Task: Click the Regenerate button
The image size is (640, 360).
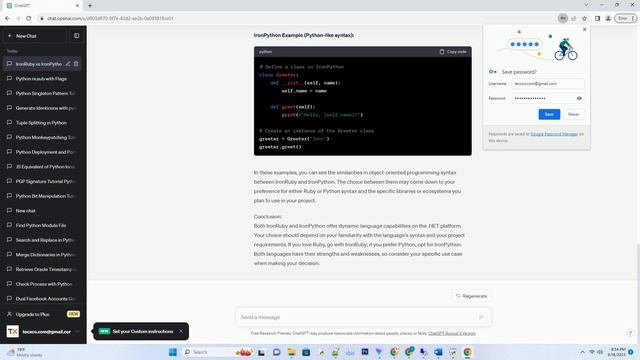Action: pyautogui.click(x=471, y=296)
